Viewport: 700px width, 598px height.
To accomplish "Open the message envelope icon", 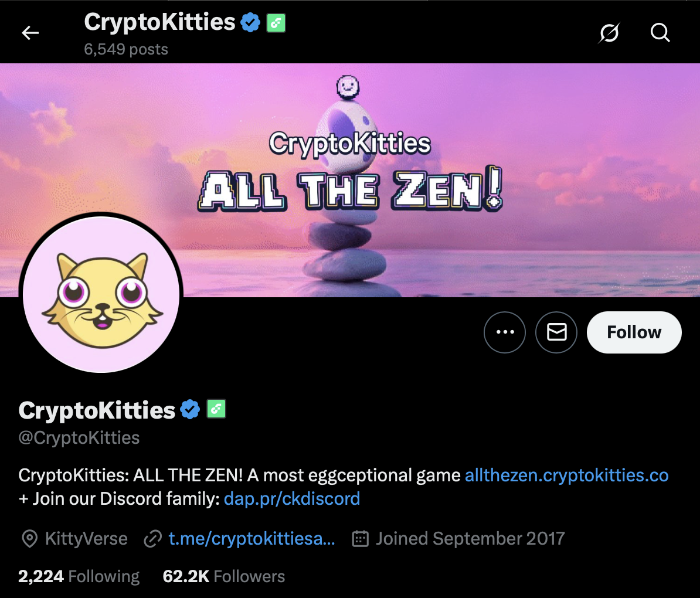I will pos(556,332).
